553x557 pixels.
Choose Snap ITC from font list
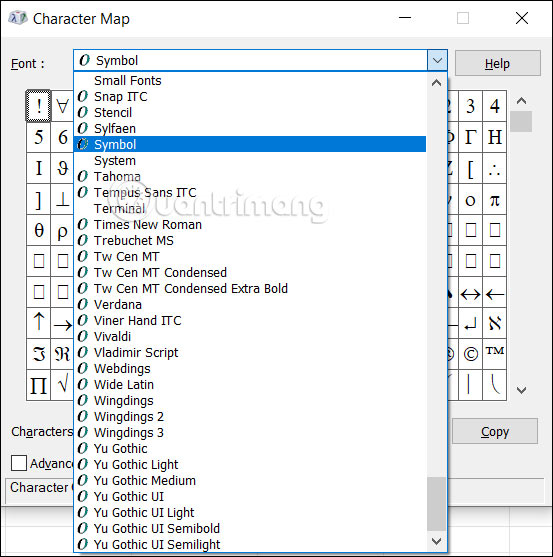point(250,97)
